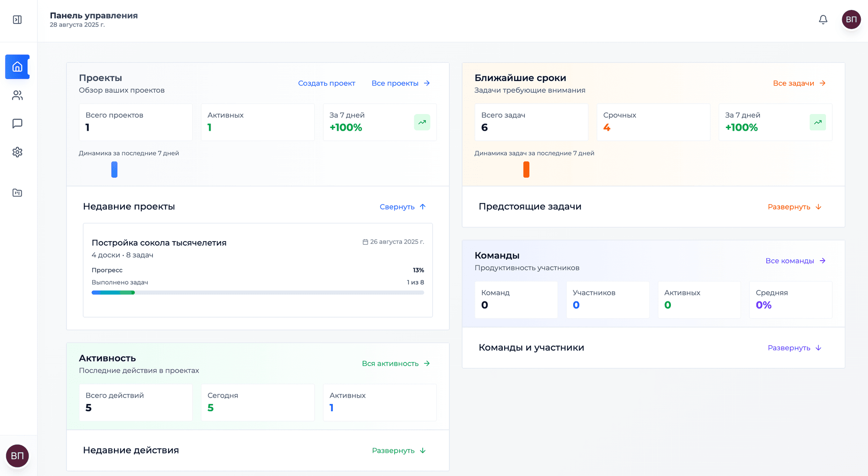Open the users/team sidebar icon
The width and height of the screenshot is (868, 476).
tap(17, 95)
